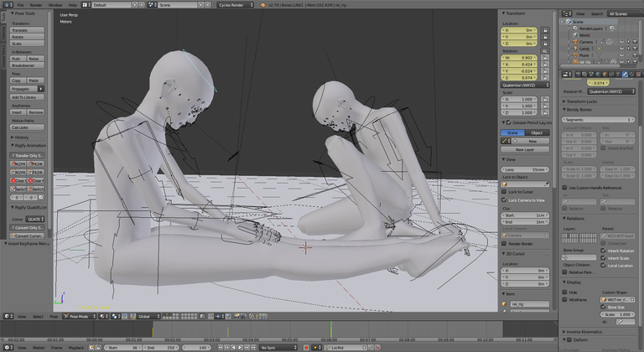Click the Blender info editor type icon
Screen dimensions: 644x352
click(x=6, y=4)
